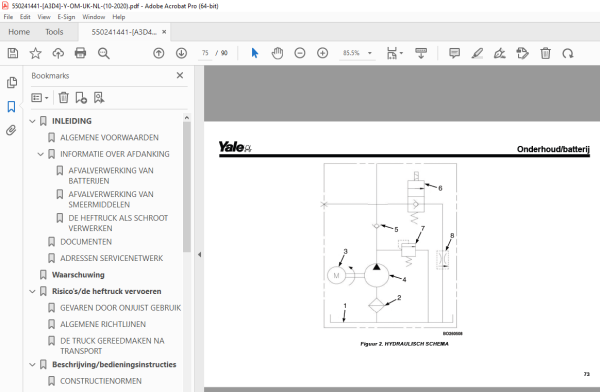Select the Hand pan tool
This screenshot has height=392, width=600.
click(x=277, y=53)
